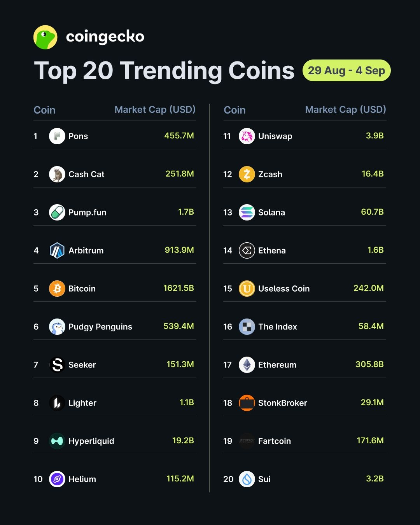This screenshot has width=420, height=525.
Task: Tap the Pump.fun pill icon
Action: click(x=57, y=212)
